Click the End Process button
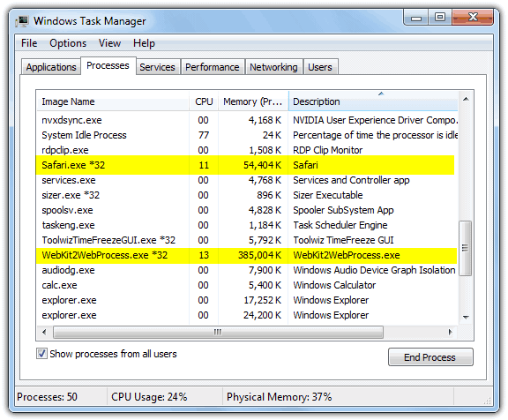 [430, 357]
